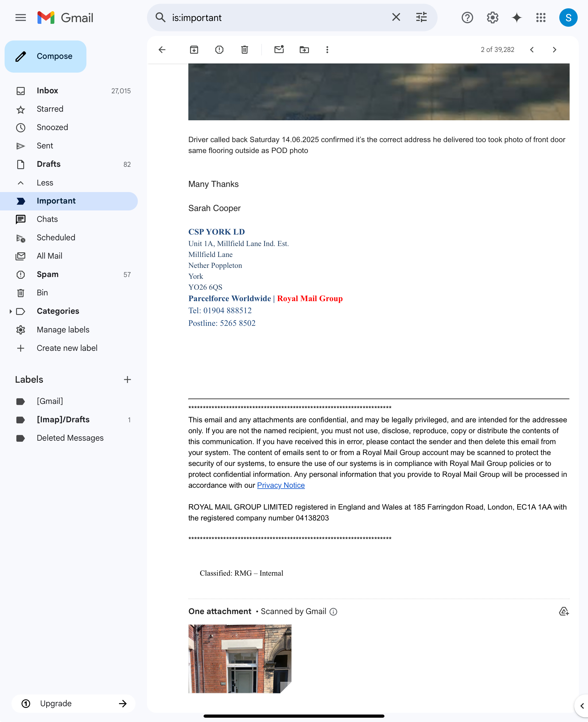Image resolution: width=588 pixels, height=722 pixels.
Task: Click the 2 of 39,282 counter
Action: [497, 50]
